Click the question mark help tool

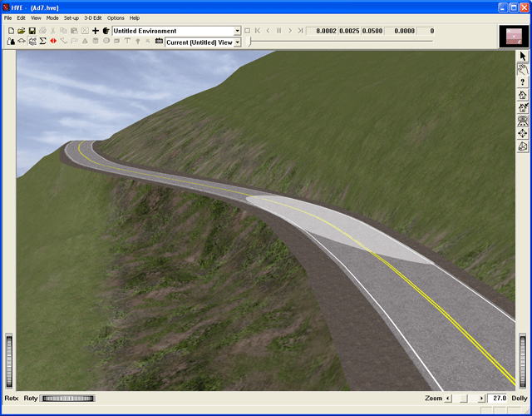pos(523,82)
